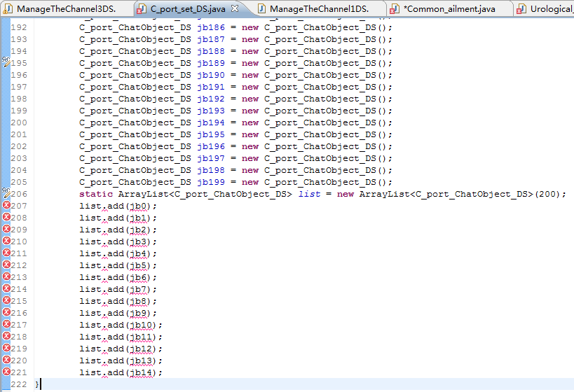This screenshot has height=392, width=574.
Task: Click the 'list' field name on line 206
Action: 309,194
